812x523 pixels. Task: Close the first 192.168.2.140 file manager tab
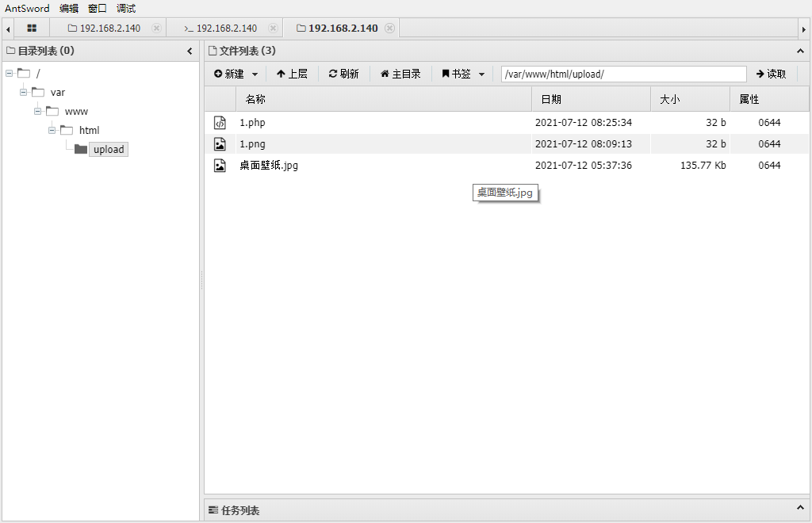click(x=156, y=29)
